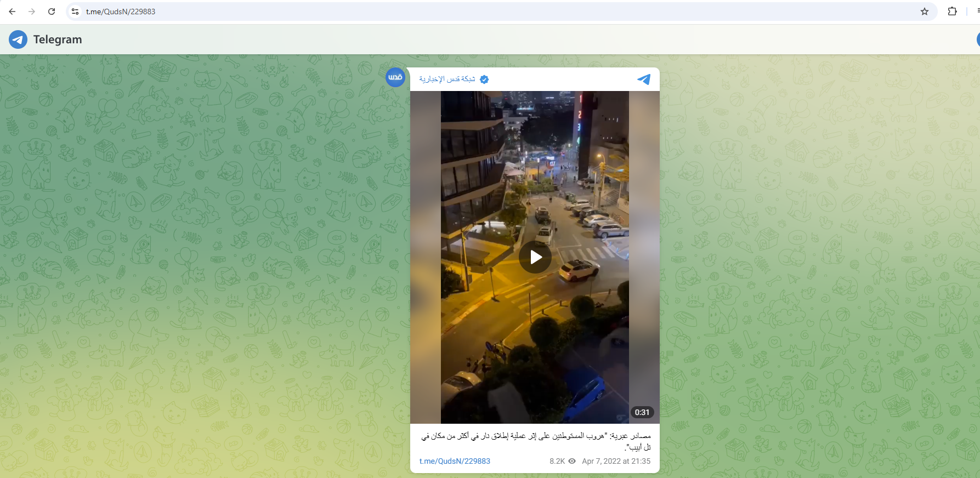Click the paper plane icon on the post
This screenshot has height=478, width=980.
coord(644,79)
